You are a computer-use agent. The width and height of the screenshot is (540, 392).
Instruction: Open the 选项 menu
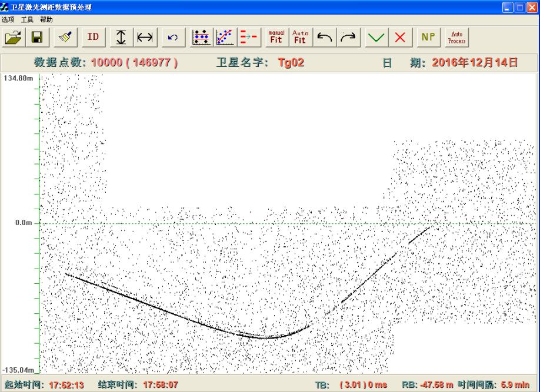coord(9,19)
